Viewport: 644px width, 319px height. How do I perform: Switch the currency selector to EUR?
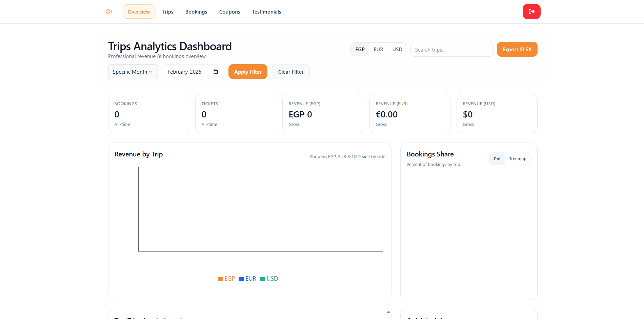coord(378,49)
